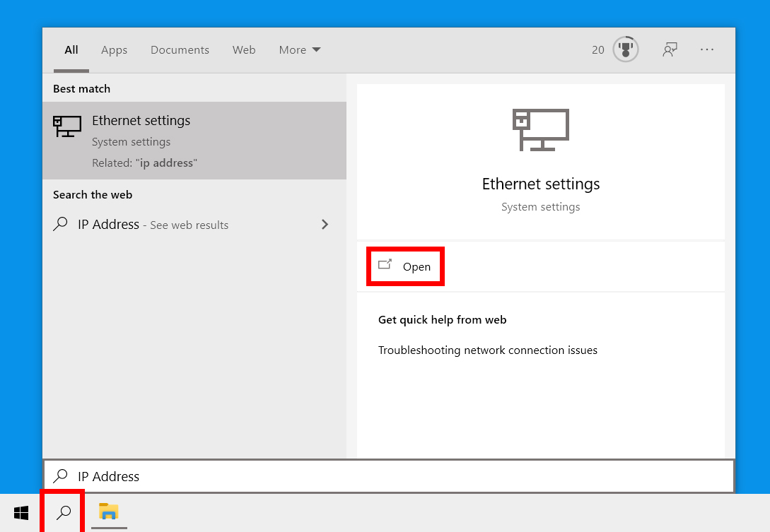Open the feedback icon in header
Image resolution: width=770 pixels, height=532 pixels.
point(670,49)
